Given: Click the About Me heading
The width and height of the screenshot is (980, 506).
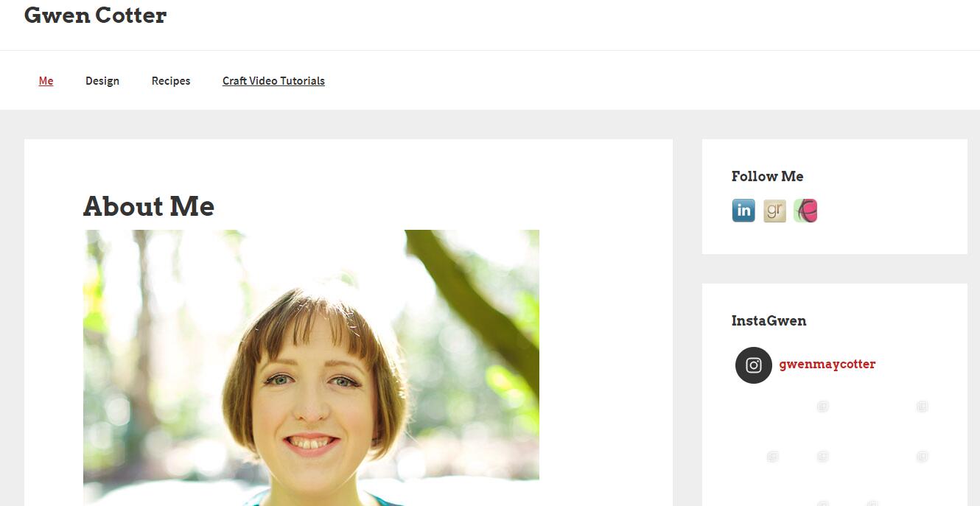Looking at the screenshot, I should click(x=149, y=206).
